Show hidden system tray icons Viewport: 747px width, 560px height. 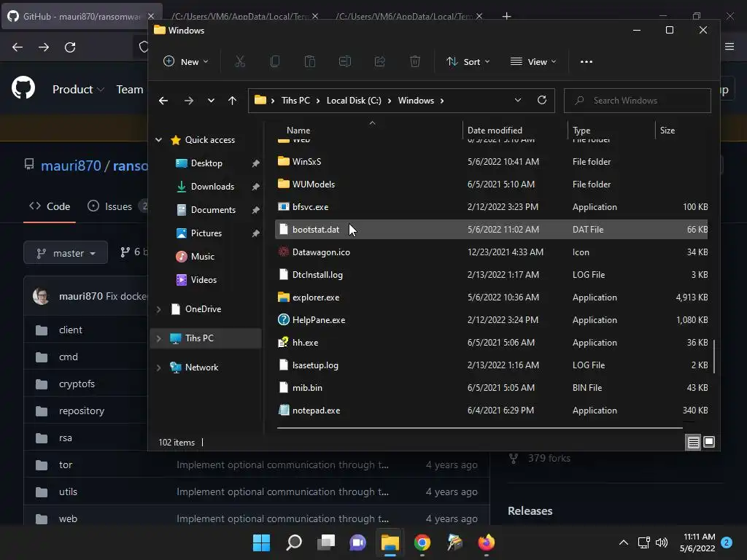[x=623, y=542]
